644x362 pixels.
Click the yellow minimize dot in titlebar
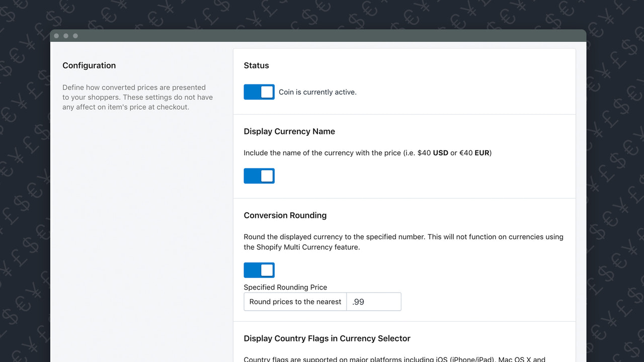click(65, 36)
